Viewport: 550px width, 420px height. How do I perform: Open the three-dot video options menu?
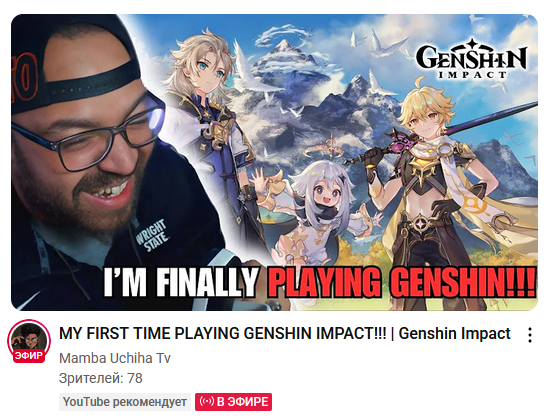530,335
